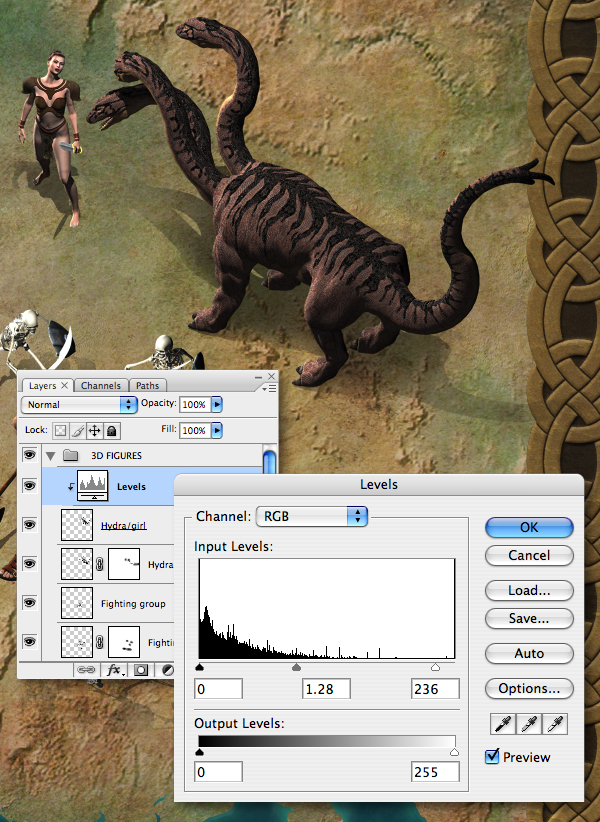The height and width of the screenshot is (822, 600).
Task: Click the Fill 100% field
Action: tap(195, 430)
